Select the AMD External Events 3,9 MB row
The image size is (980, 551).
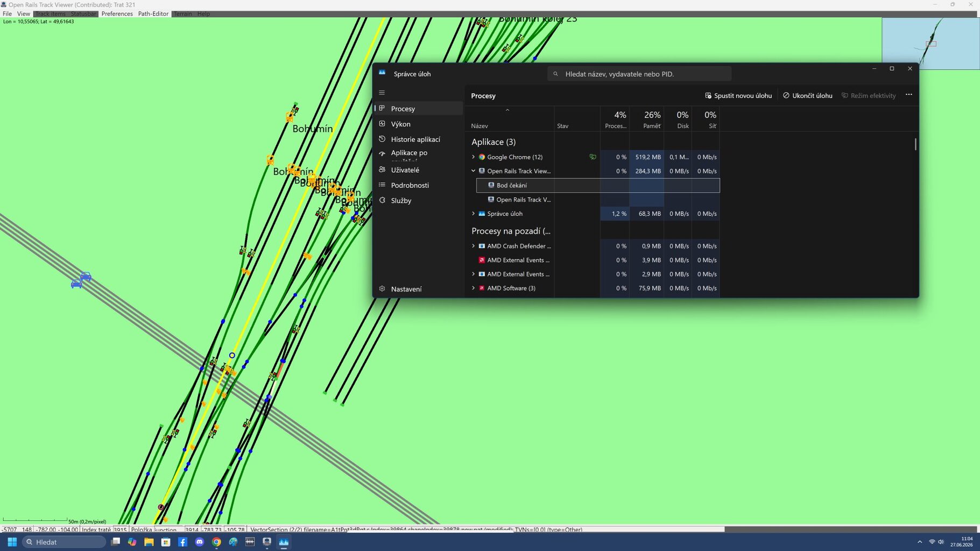point(593,260)
